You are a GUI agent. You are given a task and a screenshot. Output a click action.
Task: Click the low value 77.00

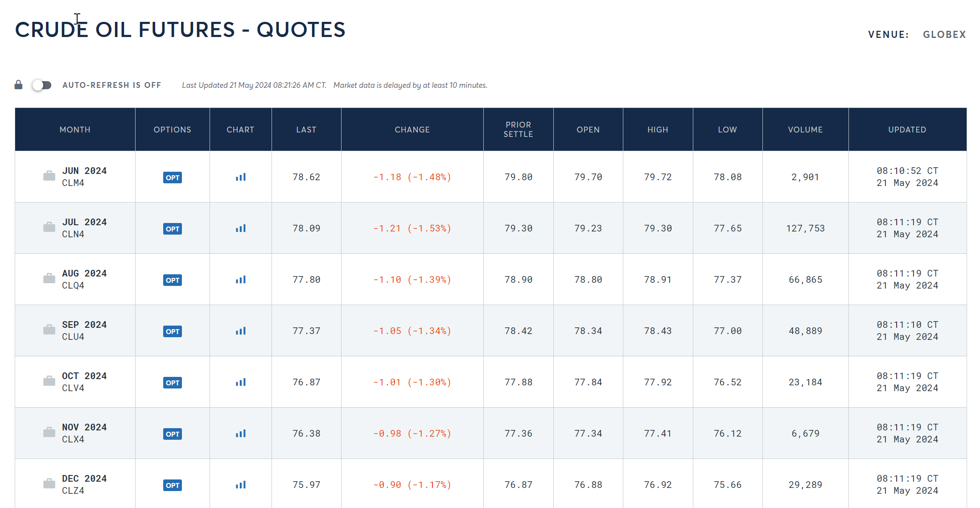pyautogui.click(x=728, y=331)
